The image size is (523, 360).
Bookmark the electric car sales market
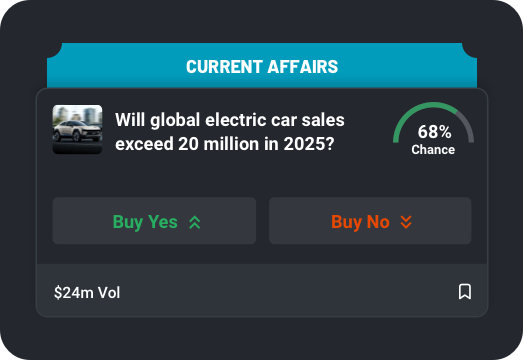pos(465,292)
